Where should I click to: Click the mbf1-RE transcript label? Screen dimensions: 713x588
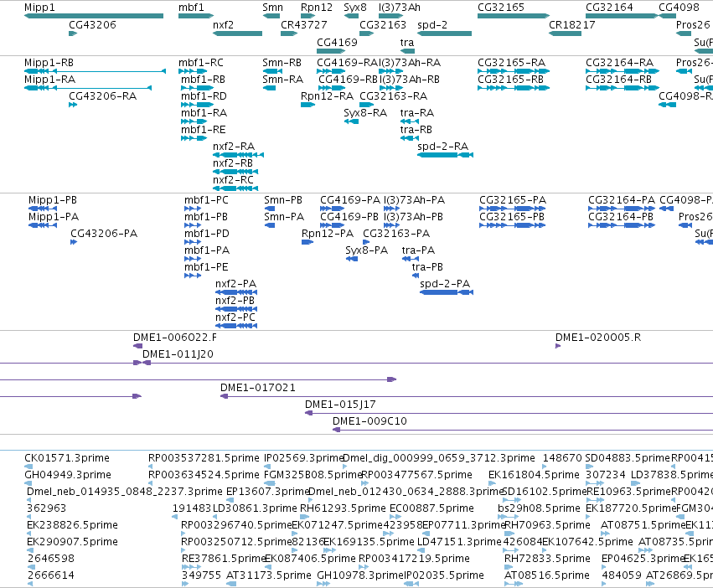[204, 130]
